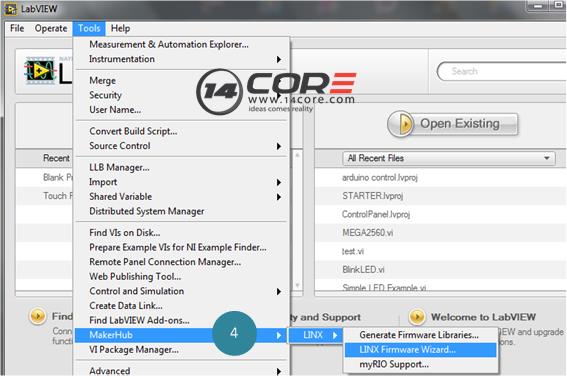The height and width of the screenshot is (376, 567).
Task: Open Remote Panel Connection Manager...
Action: coord(181,262)
